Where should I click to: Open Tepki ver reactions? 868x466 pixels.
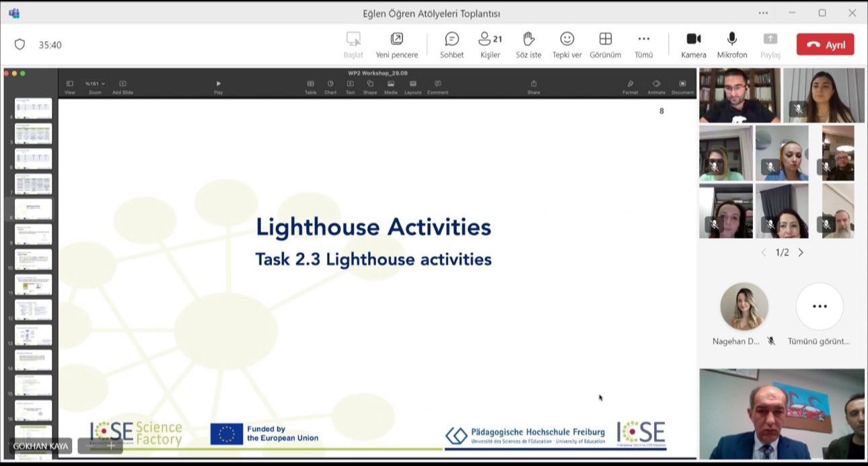click(567, 44)
